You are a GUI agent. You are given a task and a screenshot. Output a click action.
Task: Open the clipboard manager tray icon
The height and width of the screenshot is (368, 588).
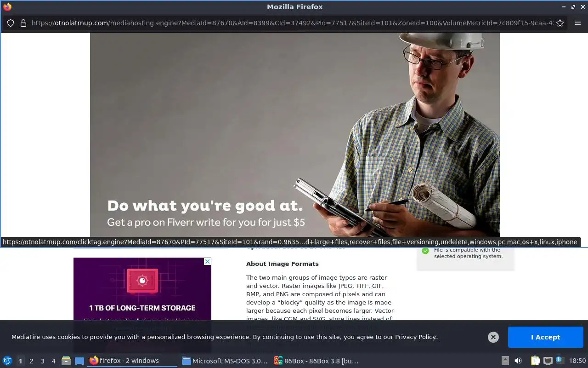click(x=535, y=361)
